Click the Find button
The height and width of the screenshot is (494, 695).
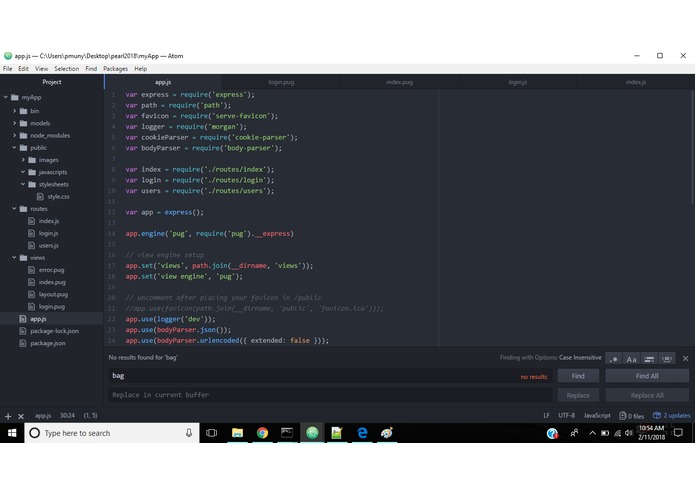click(578, 376)
